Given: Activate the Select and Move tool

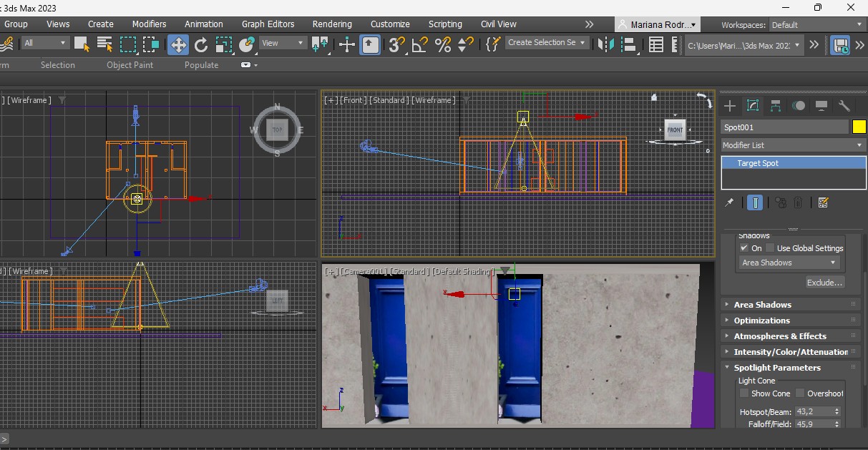Looking at the screenshot, I should tap(177, 45).
